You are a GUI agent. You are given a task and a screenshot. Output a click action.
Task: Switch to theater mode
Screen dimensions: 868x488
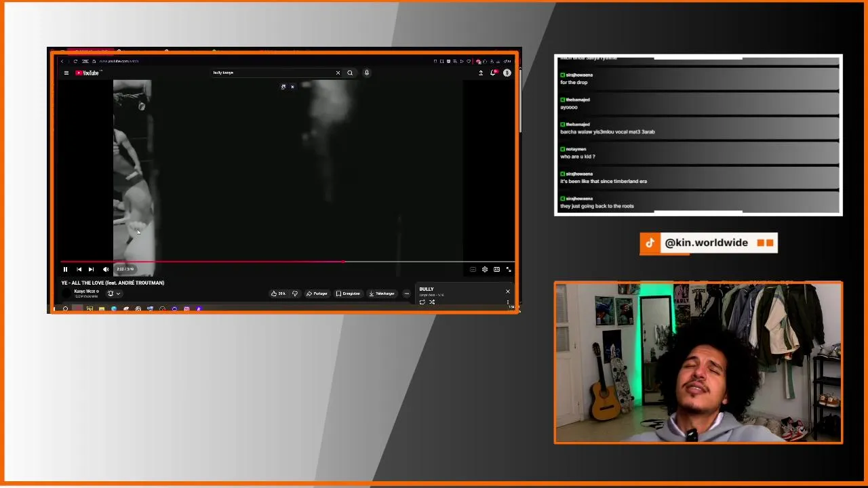496,269
